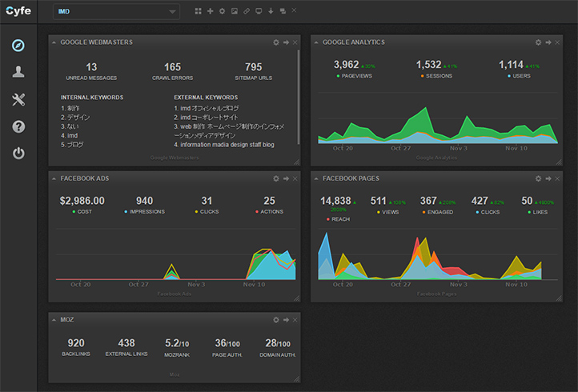Click the link share icon in toolbar
The image size is (578, 392).
[247, 11]
